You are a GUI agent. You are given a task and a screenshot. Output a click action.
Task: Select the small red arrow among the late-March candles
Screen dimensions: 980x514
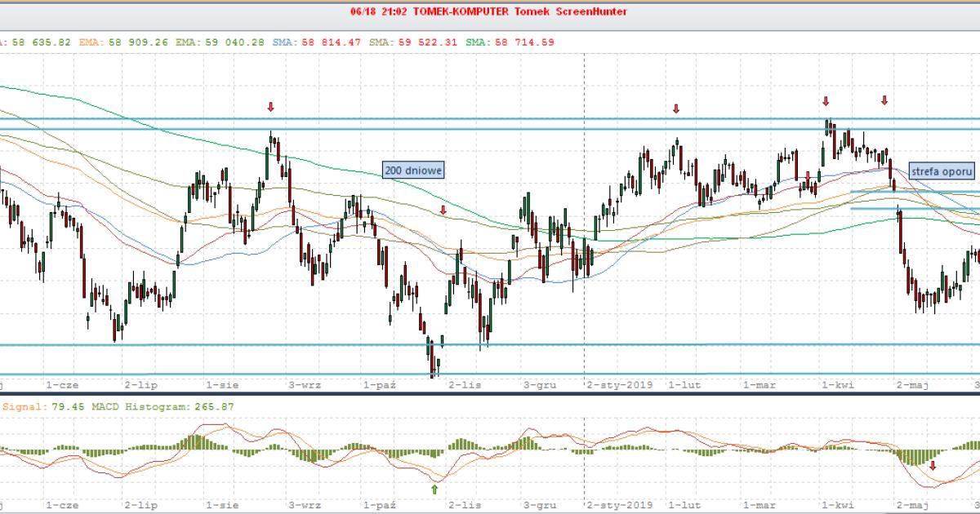808,175
